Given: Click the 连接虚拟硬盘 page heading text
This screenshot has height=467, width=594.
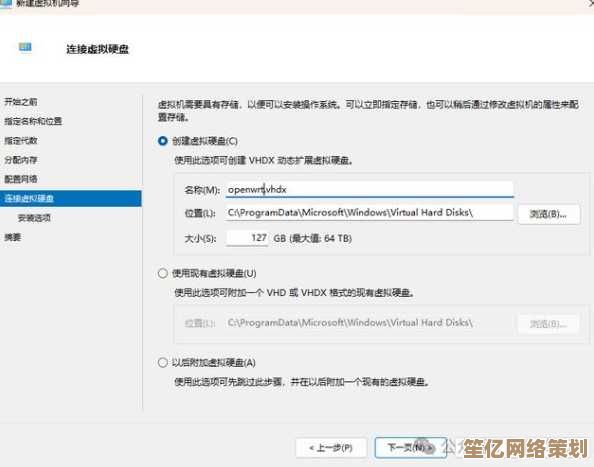Looking at the screenshot, I should coord(98,49).
